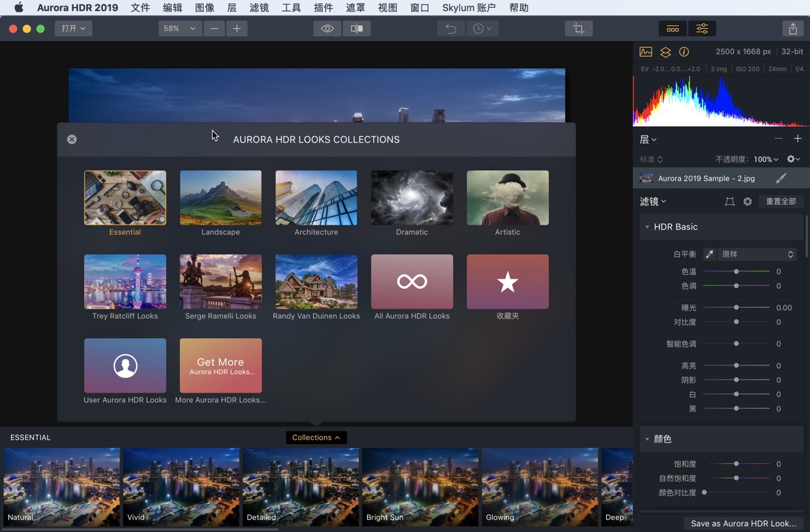Adjust the 高亮 highlights slider
This screenshot has height=532, width=810.
pyautogui.click(x=736, y=365)
